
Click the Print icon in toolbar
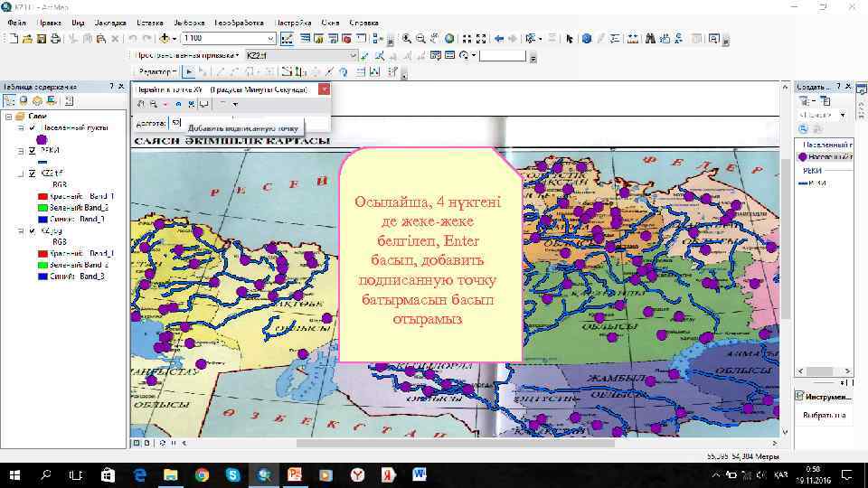[56, 39]
